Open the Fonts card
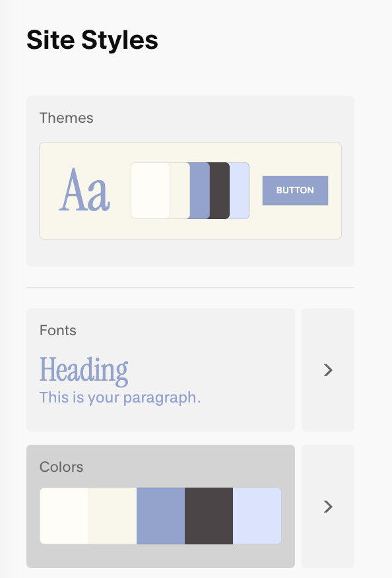The image size is (392, 578). tap(160, 369)
